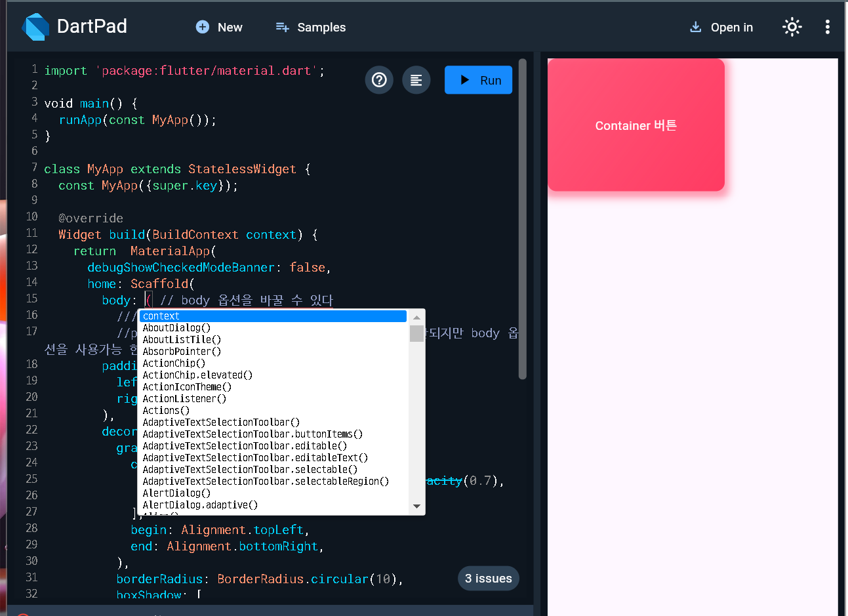Open the Samples menu
Viewport: 848px width, 616px height.
pos(311,27)
